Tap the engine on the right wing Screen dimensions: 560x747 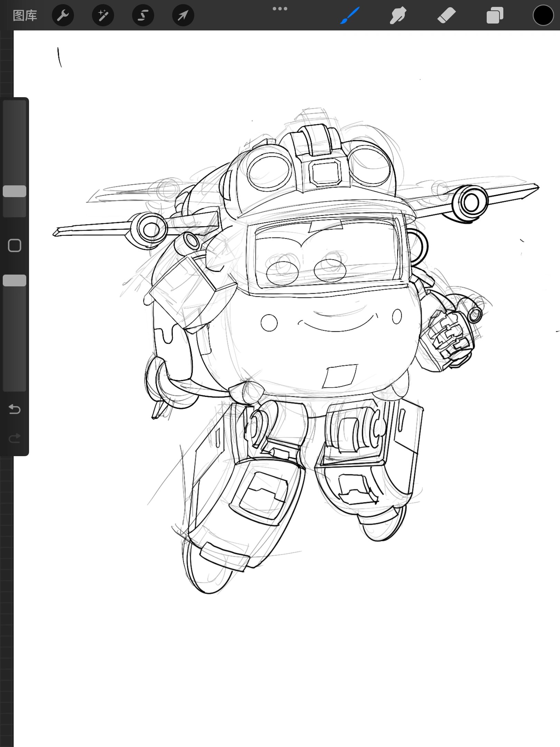tap(470, 203)
